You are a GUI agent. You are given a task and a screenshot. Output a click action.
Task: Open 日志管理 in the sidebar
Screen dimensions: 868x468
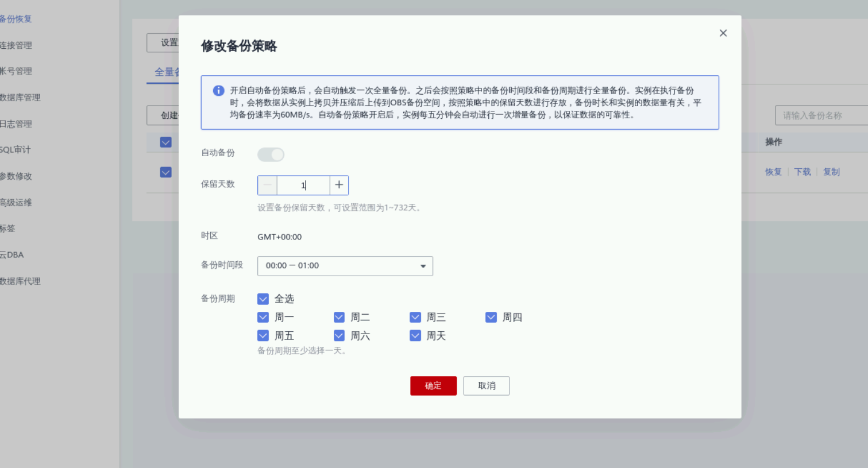[x=16, y=124]
